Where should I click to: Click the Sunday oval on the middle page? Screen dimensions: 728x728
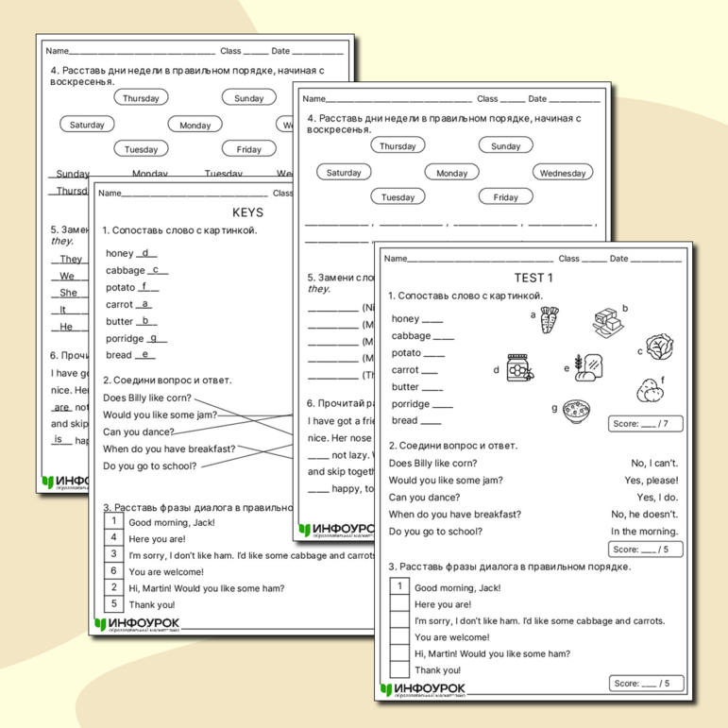(505, 145)
